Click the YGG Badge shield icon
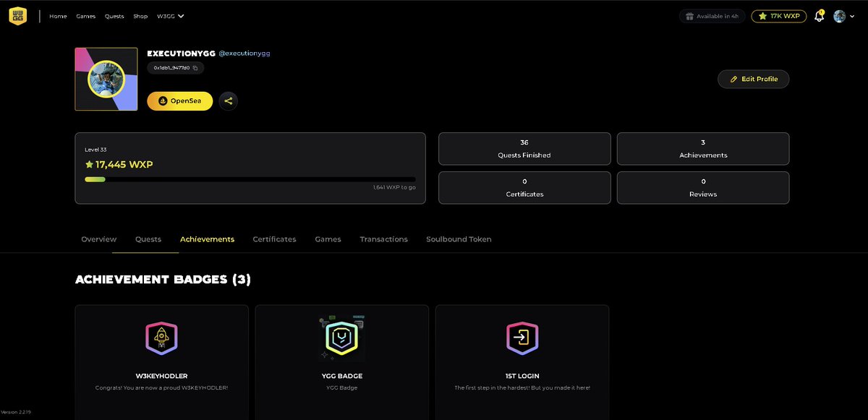The width and height of the screenshot is (868, 420). 341,338
